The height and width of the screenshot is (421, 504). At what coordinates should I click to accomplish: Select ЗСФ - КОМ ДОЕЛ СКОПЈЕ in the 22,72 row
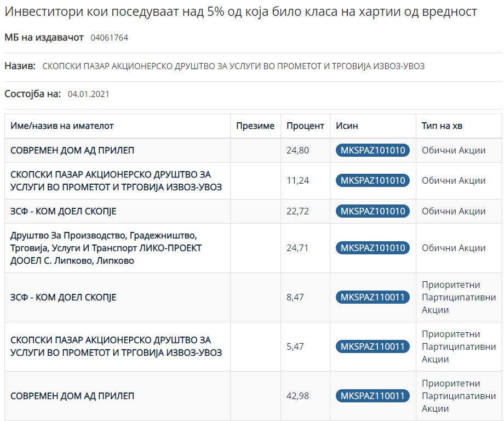click(64, 211)
